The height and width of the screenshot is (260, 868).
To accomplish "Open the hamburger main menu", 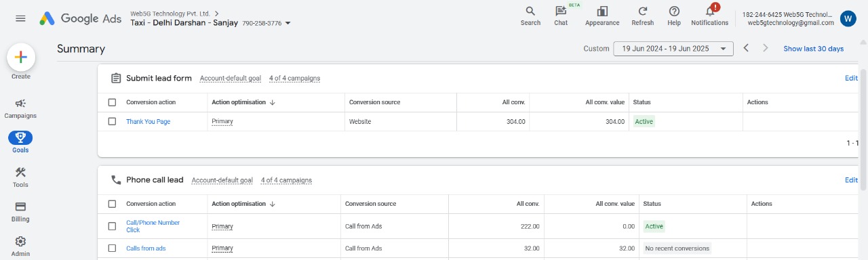I will click(x=20, y=18).
